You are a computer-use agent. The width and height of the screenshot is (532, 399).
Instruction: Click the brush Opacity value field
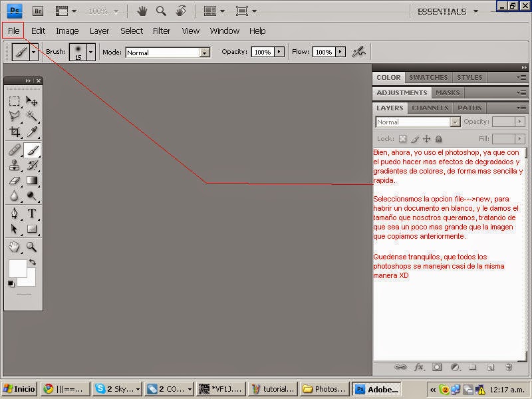(262, 52)
